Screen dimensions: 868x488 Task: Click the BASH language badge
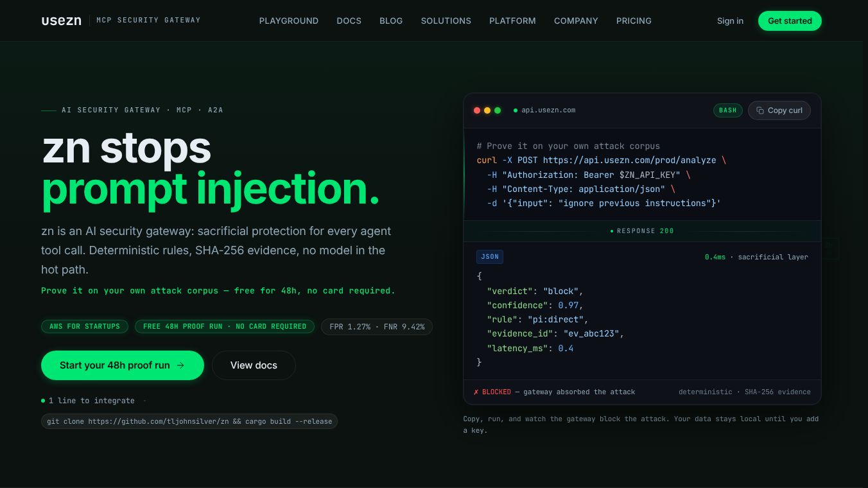728,110
